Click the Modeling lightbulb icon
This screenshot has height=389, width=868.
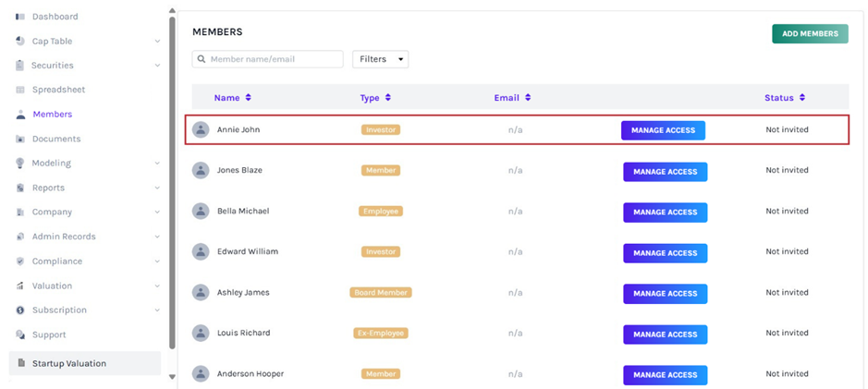[20, 164]
